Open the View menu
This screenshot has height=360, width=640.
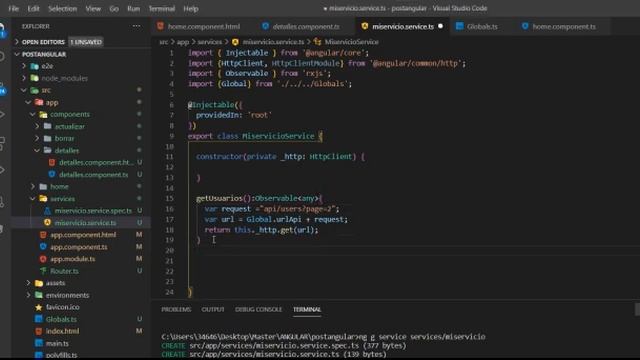(x=93, y=9)
